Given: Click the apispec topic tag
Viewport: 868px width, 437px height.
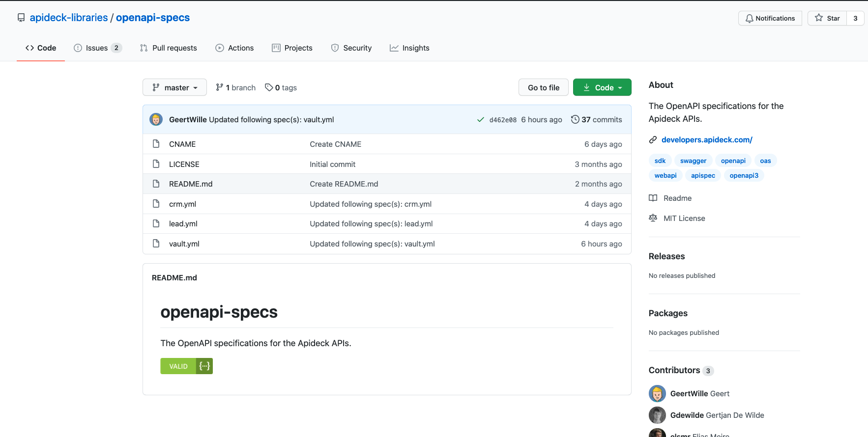Looking at the screenshot, I should [703, 175].
